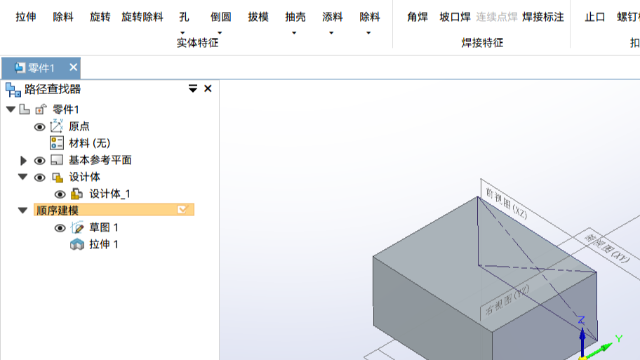640x360 pixels.
Task: Select the 原点 origin icon
Action: pos(56,126)
